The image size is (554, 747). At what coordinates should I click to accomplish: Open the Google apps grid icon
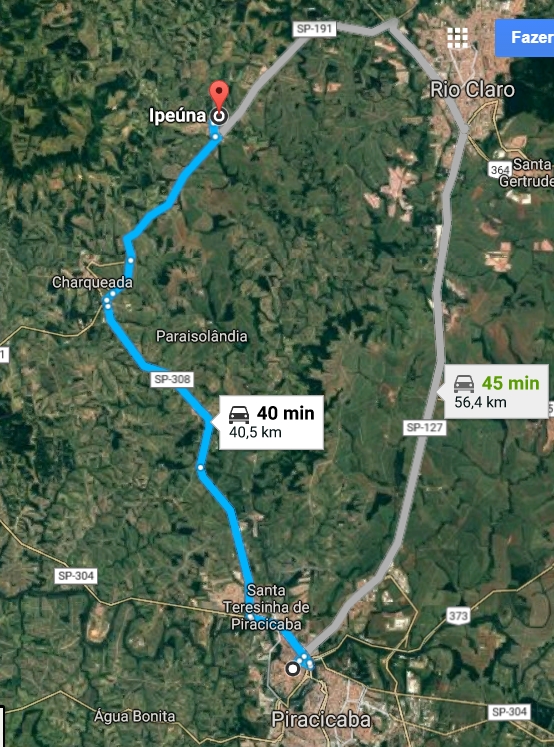tap(458, 38)
